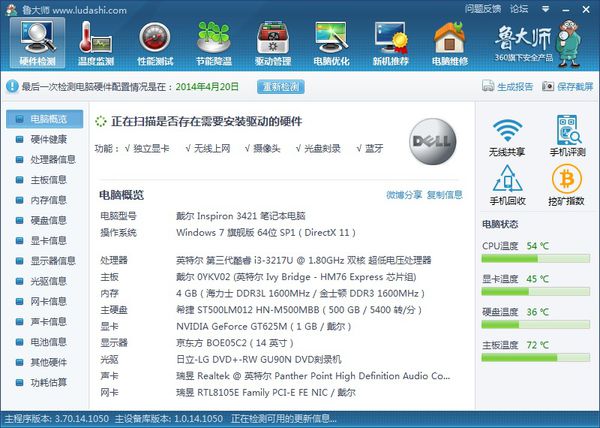Select 处理器信息 in the sidebar
This screenshot has width=600, height=428.
52,159
